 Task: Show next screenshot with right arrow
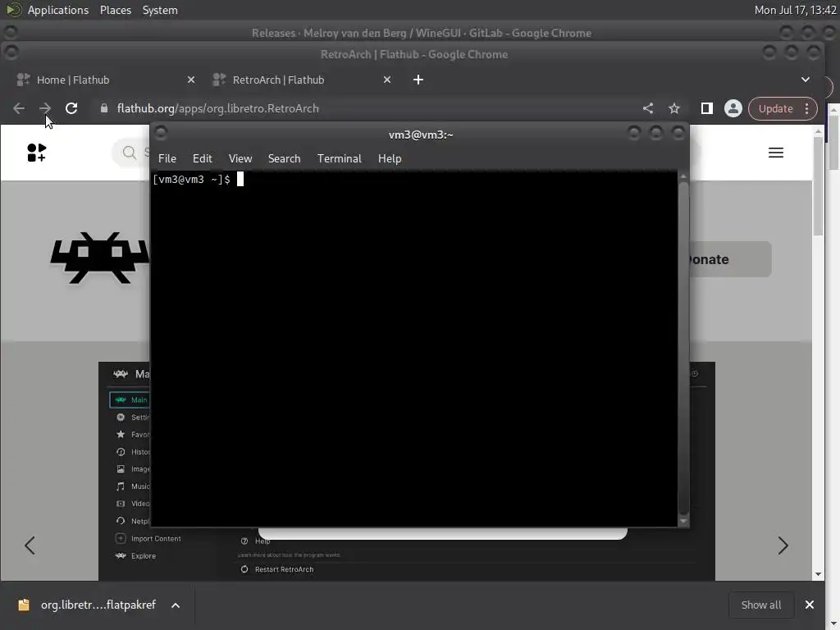783,546
